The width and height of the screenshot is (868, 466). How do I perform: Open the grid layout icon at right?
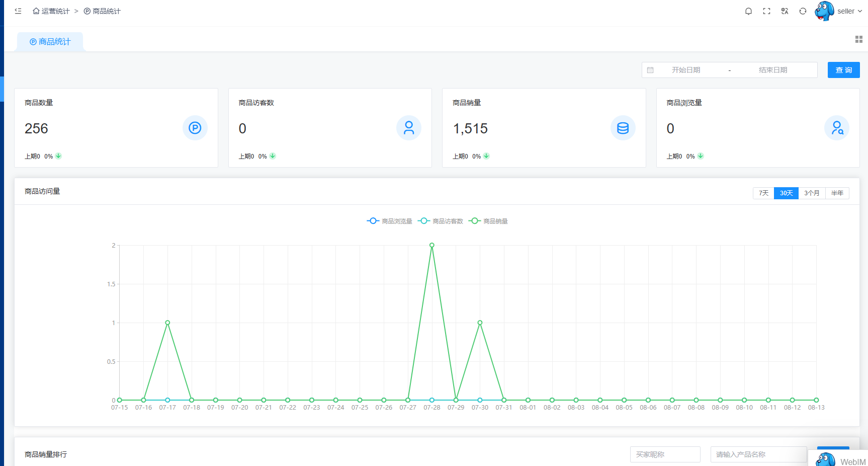[x=858, y=39]
